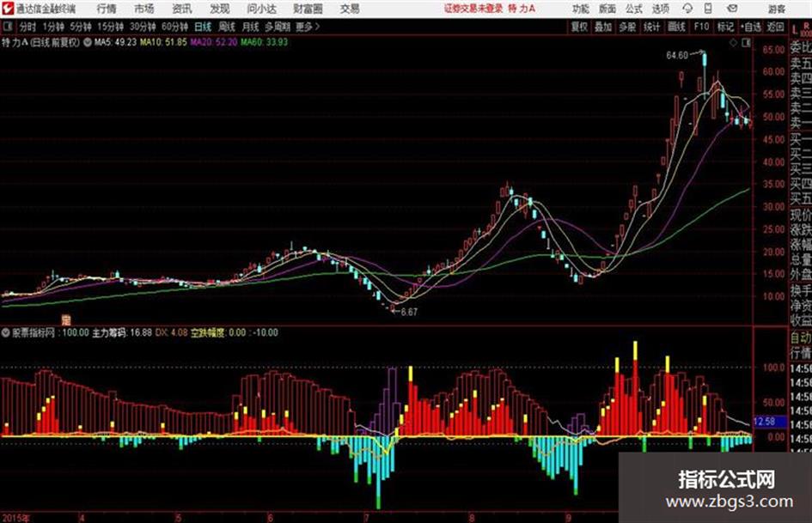The width and height of the screenshot is (812, 523).
Task: Click the 64.60 high price marker
Action: point(677,56)
